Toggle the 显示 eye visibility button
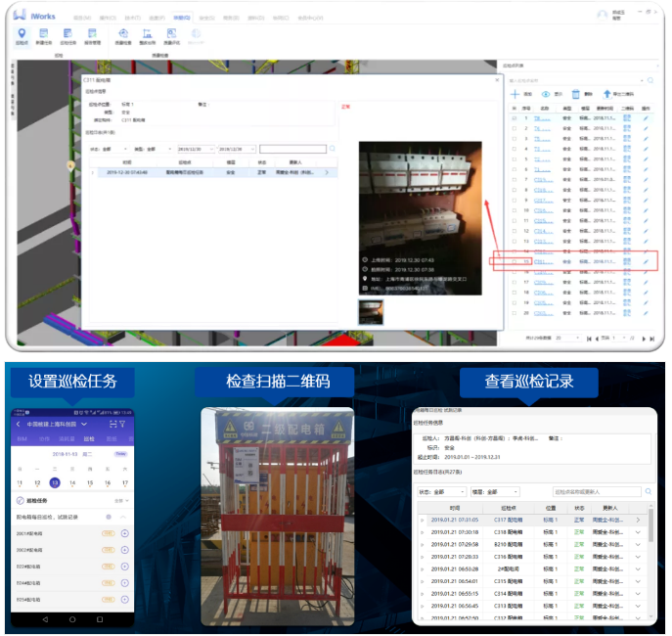The height and width of the screenshot is (636, 672). click(546, 94)
